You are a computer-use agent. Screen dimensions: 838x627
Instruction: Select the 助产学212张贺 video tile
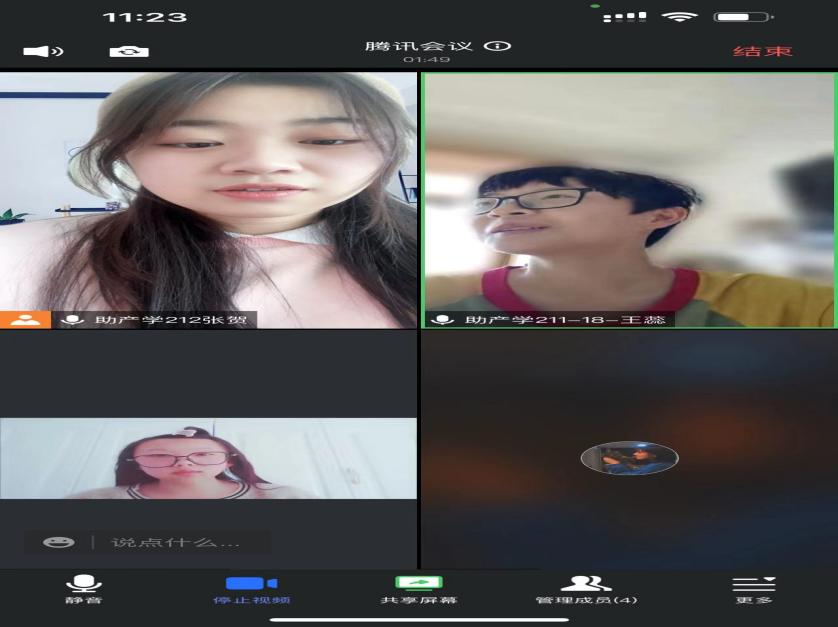[208, 190]
